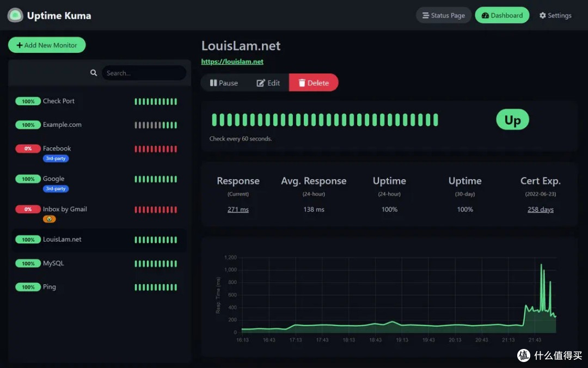The width and height of the screenshot is (588, 368).
Task: Click the 271 ms current response value
Action: click(238, 210)
